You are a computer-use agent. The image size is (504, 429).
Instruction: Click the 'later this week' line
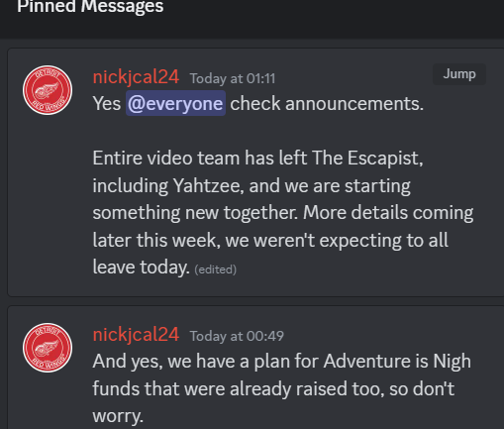[x=270, y=240]
